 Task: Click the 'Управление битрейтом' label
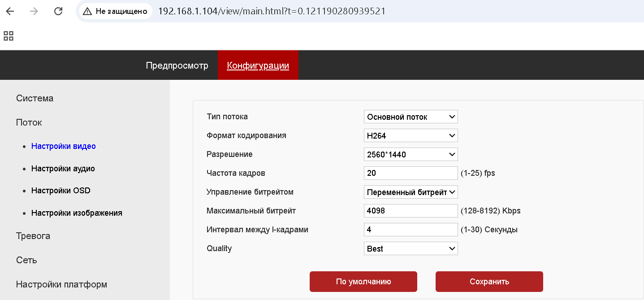click(x=250, y=192)
